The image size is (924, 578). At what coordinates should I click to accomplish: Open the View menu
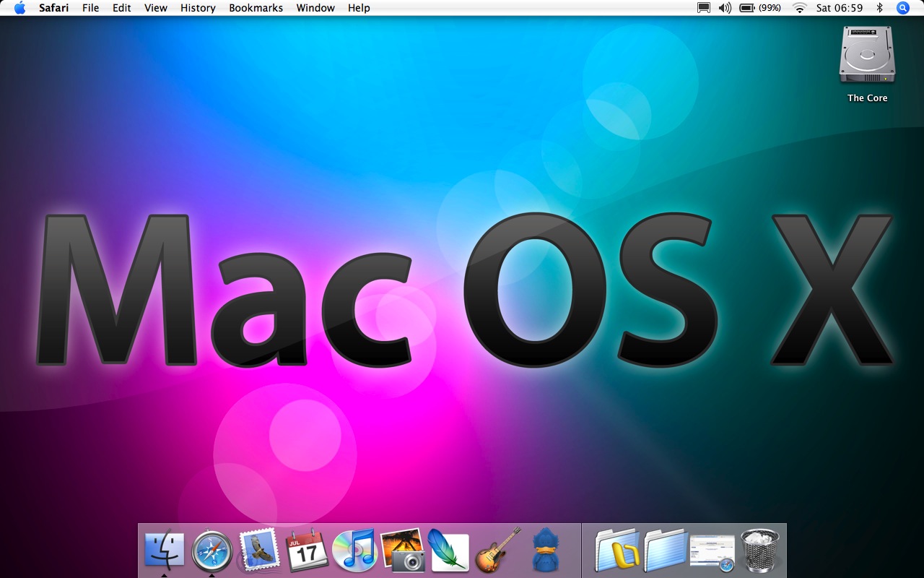click(x=156, y=8)
